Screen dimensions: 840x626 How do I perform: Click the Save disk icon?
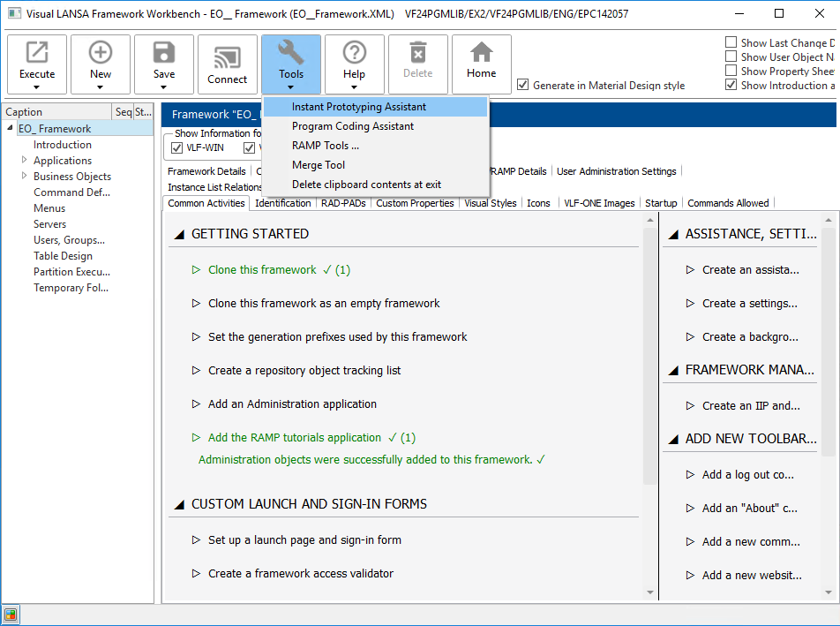pyautogui.click(x=164, y=53)
